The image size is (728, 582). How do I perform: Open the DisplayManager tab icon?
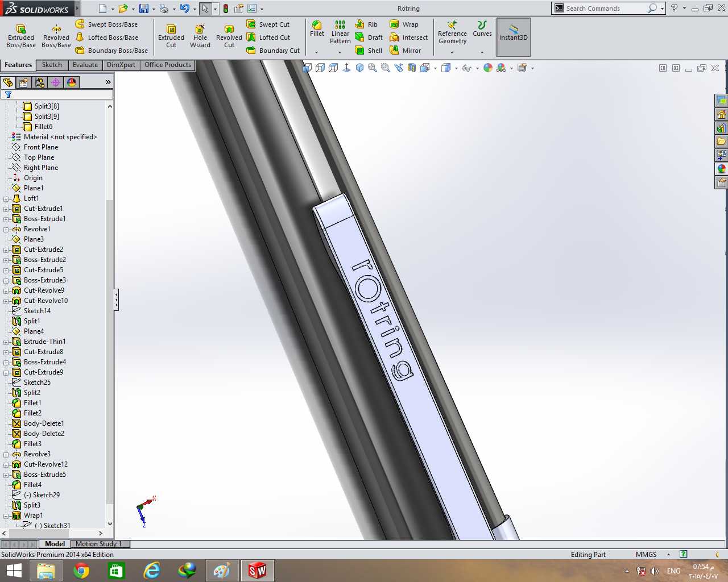[72, 82]
